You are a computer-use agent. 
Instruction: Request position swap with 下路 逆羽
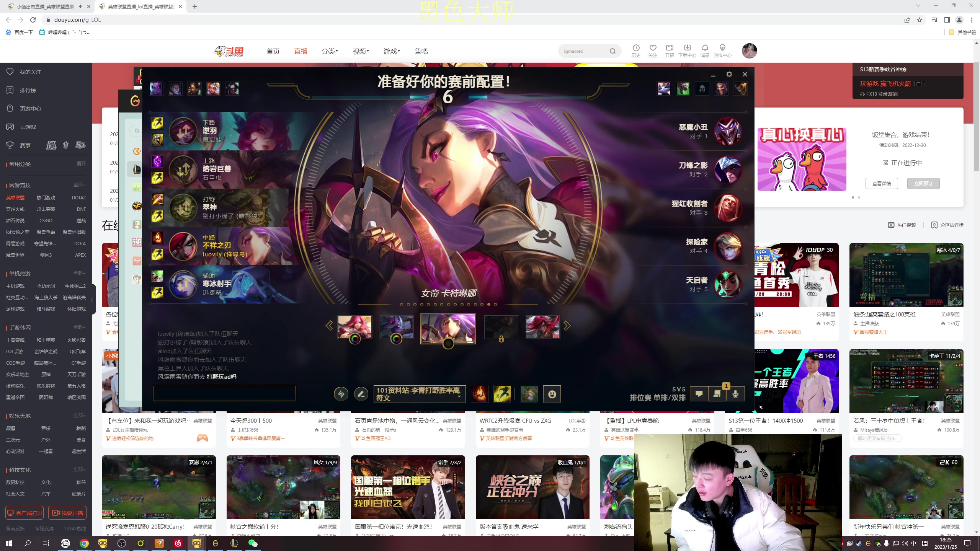[183, 131]
